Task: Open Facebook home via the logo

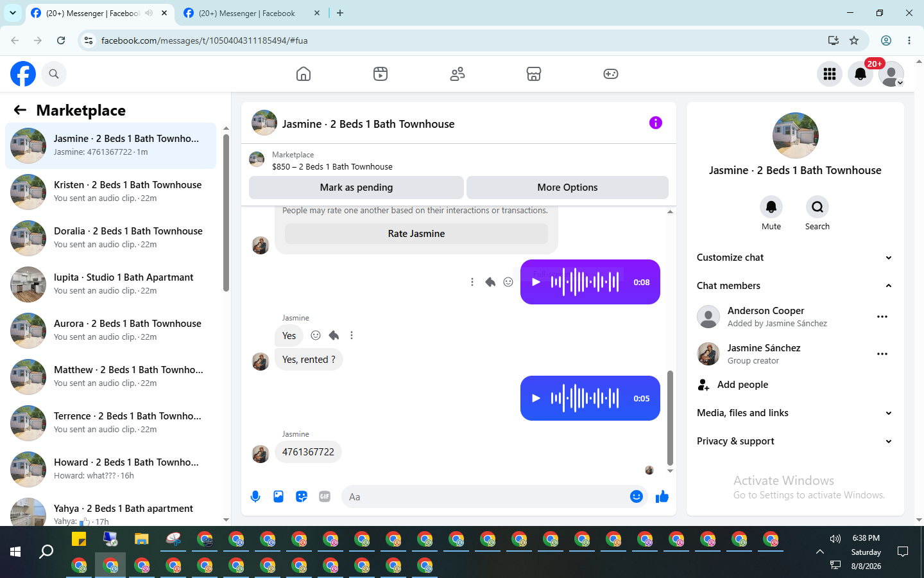Action: (x=23, y=74)
